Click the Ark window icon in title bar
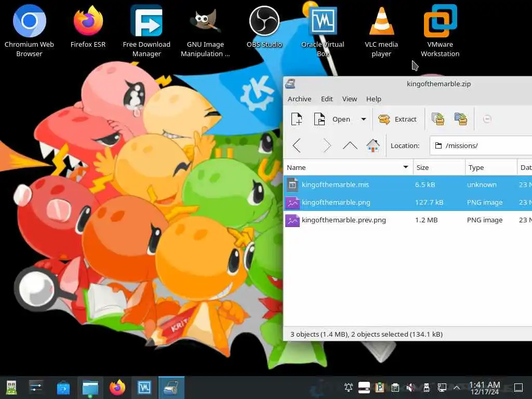532x399 pixels. pyautogui.click(x=290, y=84)
